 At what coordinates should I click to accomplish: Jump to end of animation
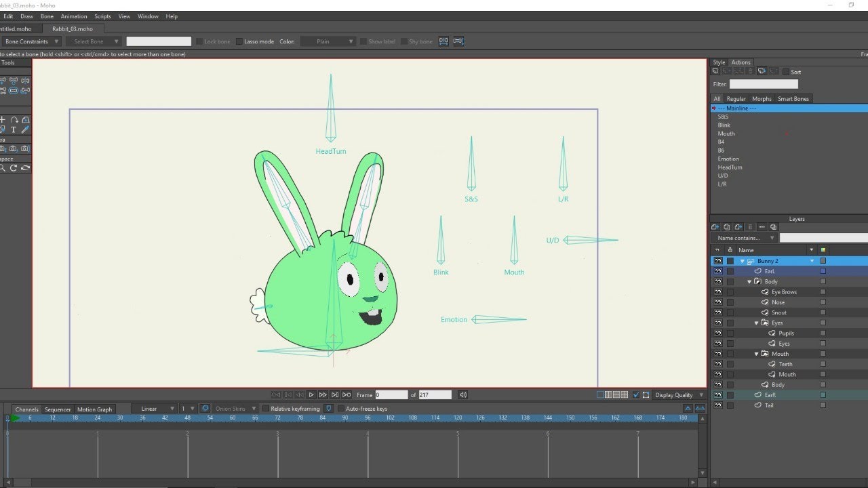pos(347,394)
